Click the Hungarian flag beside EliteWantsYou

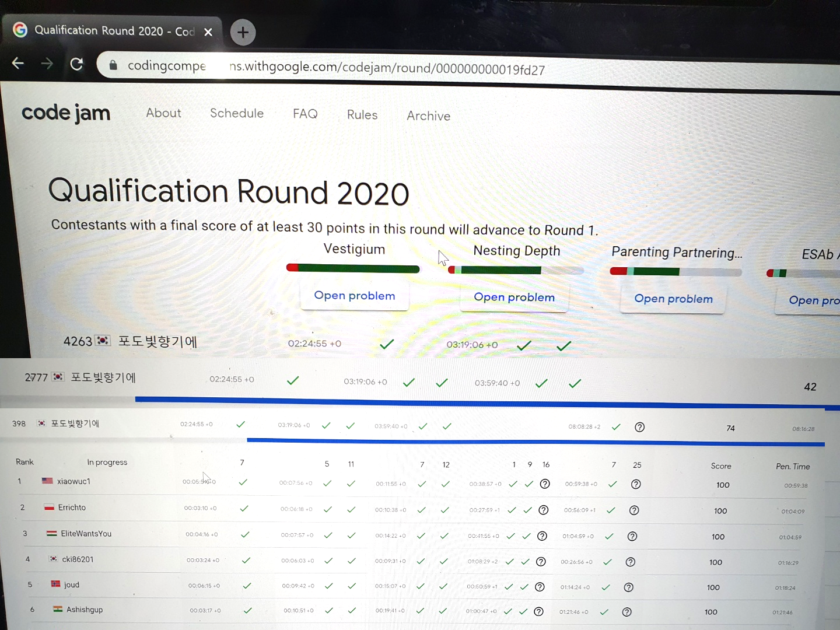click(52, 533)
